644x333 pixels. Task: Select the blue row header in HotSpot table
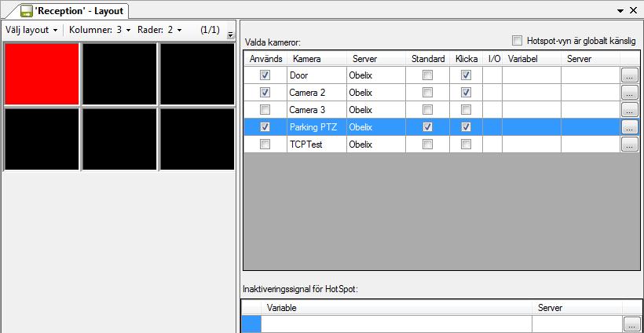[251, 324]
